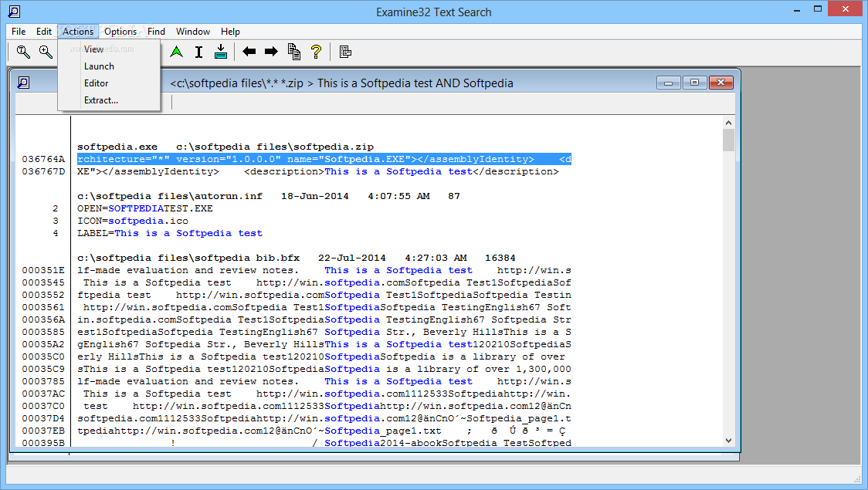Click the text search magnifier icon
Image resolution: width=868 pixels, height=490 pixels.
click(x=23, y=52)
